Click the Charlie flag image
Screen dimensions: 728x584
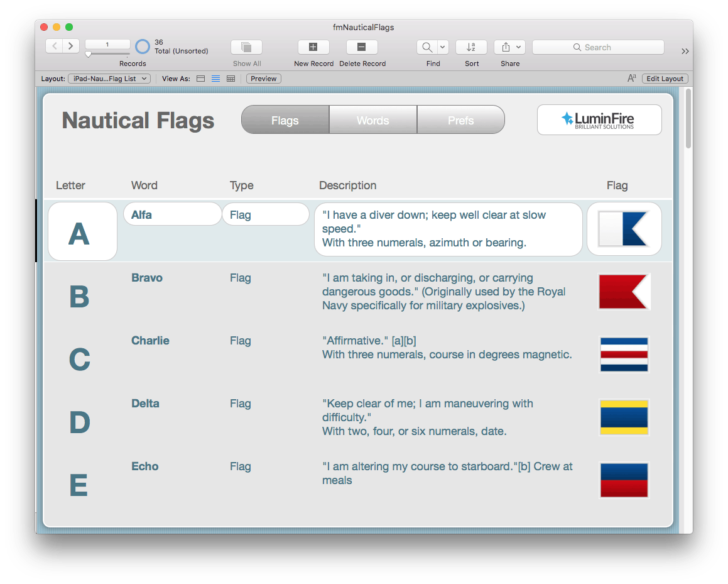(x=624, y=354)
